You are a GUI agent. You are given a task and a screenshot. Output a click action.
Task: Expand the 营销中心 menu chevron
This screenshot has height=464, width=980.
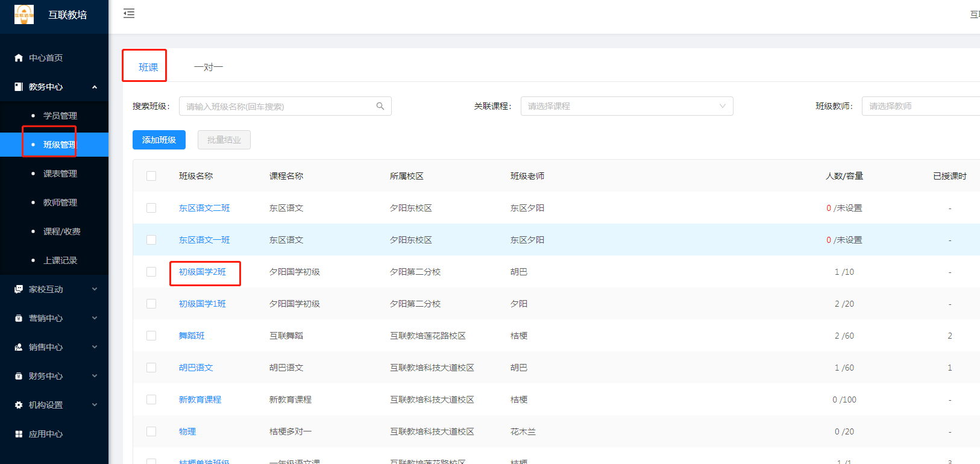point(95,318)
